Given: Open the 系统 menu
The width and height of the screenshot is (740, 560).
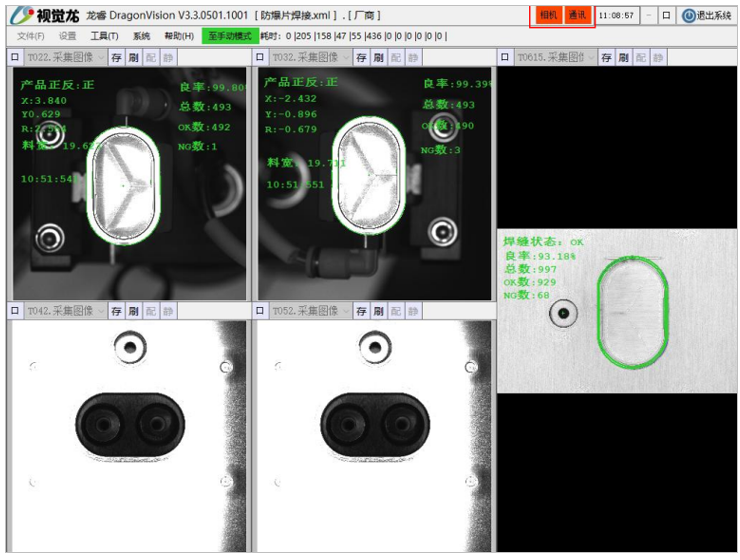Looking at the screenshot, I should point(141,36).
